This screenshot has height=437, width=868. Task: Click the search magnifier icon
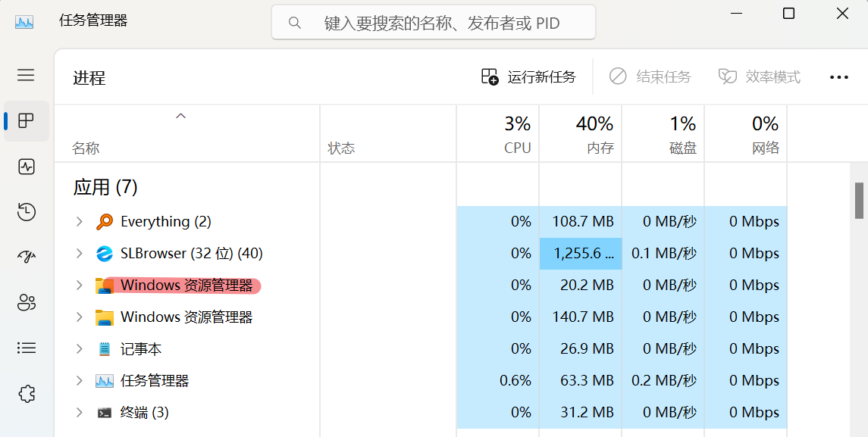click(x=294, y=23)
